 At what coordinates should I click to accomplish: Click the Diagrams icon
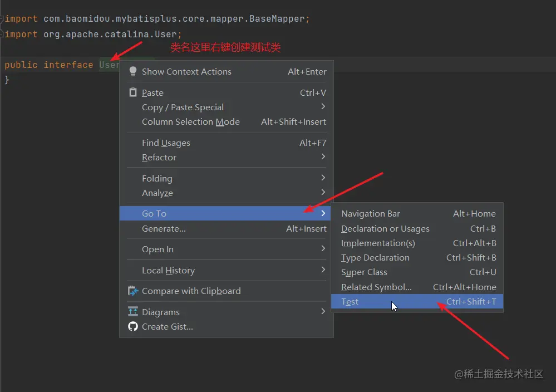133,312
